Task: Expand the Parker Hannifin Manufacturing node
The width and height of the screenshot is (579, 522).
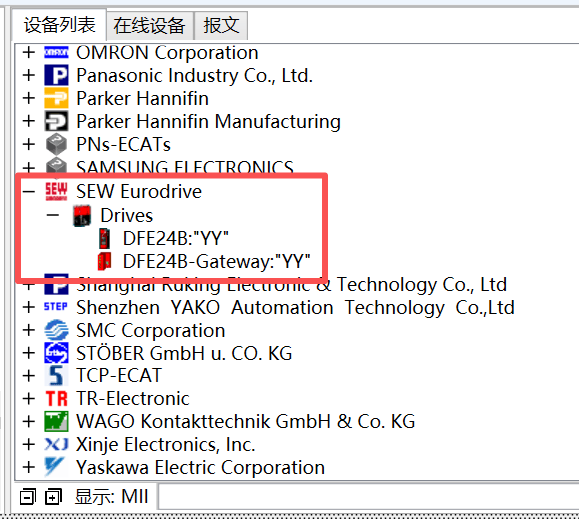Action: tap(29, 121)
